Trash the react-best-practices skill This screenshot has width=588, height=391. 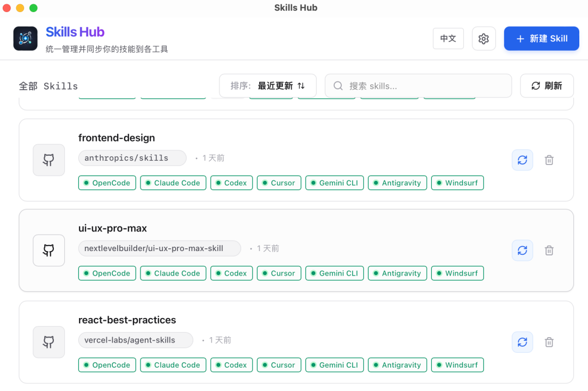549,342
